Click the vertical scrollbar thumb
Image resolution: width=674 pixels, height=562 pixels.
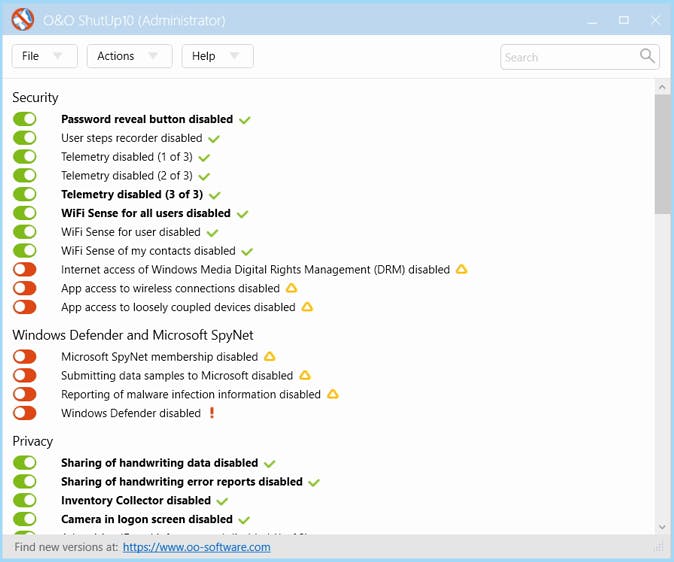(662, 154)
